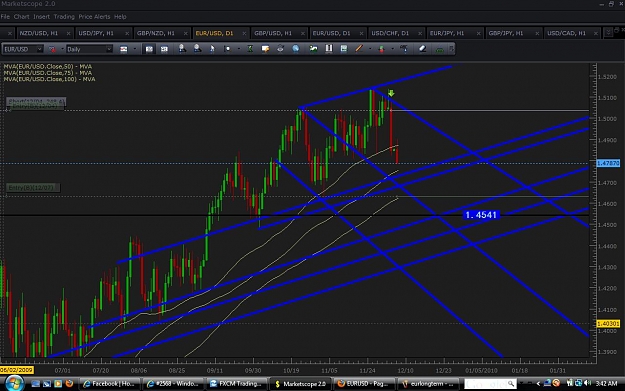Click the 06/02/2009 date label on the time axis

(x=17, y=370)
